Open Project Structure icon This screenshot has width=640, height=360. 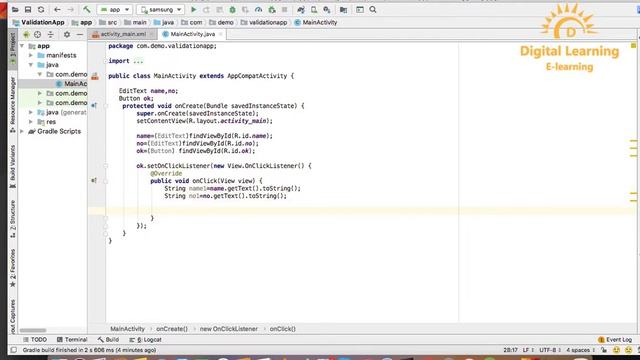343,9
